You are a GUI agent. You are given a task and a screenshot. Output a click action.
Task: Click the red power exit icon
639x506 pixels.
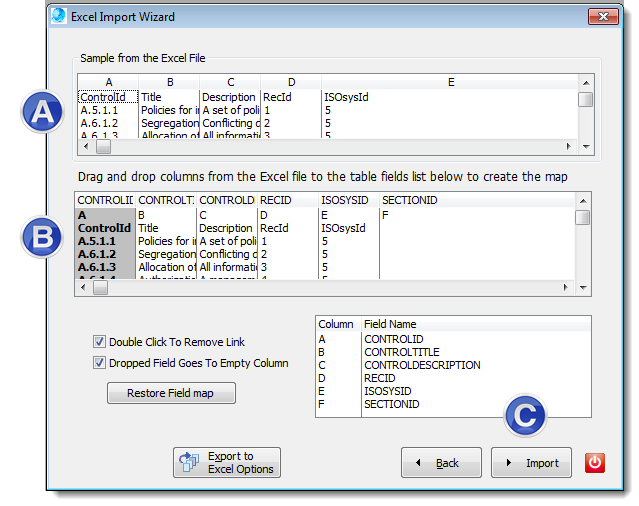[595, 463]
